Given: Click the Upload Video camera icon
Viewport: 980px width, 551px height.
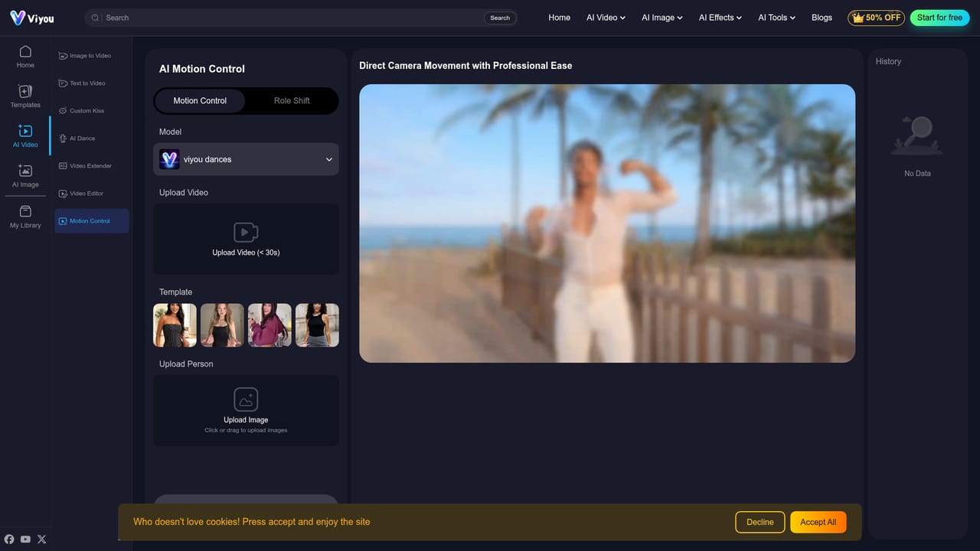Looking at the screenshot, I should 246,233.
